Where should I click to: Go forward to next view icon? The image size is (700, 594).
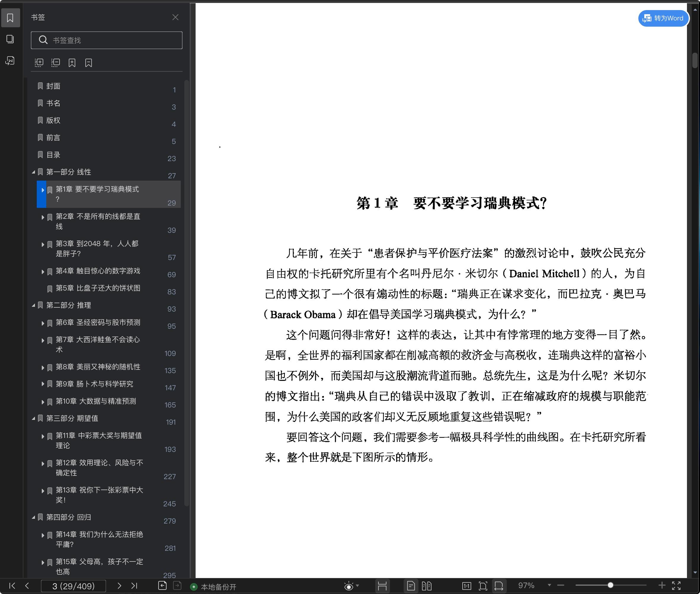177,586
